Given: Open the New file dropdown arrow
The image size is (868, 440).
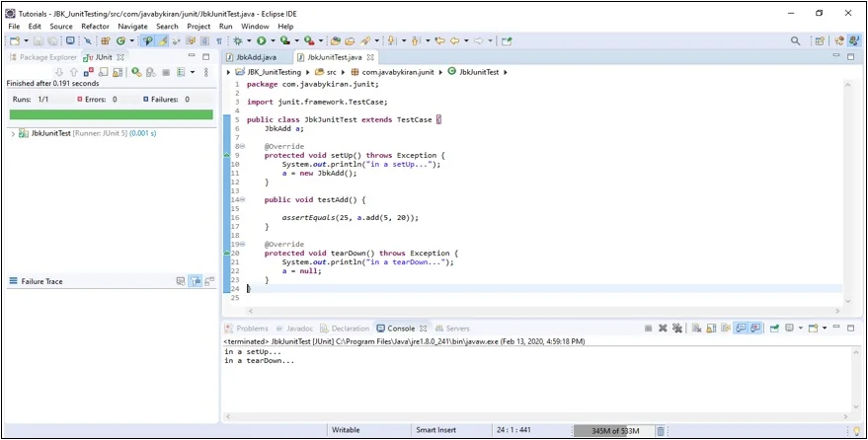Looking at the screenshot, I should 27,40.
